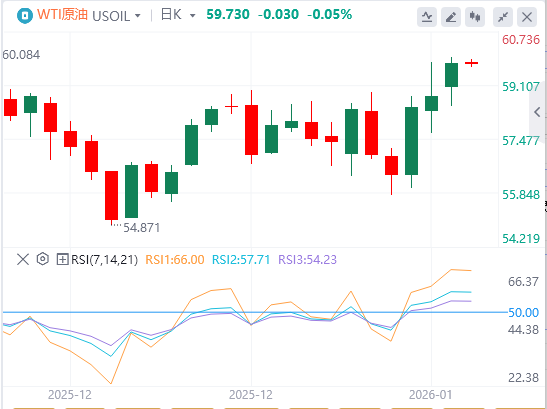Select the pencil drawing tool icon
Viewport: 547px width, 409px height.
(451, 16)
